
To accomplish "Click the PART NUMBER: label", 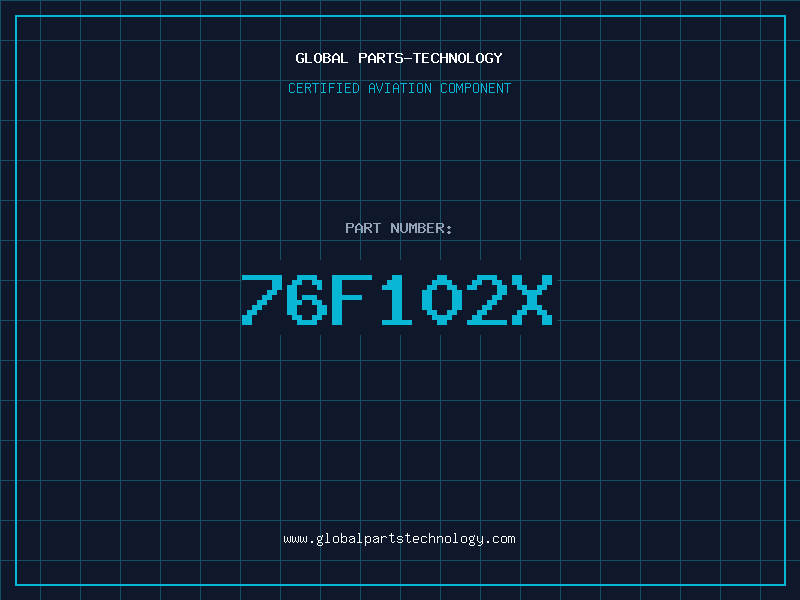I will pyautogui.click(x=399, y=228).
